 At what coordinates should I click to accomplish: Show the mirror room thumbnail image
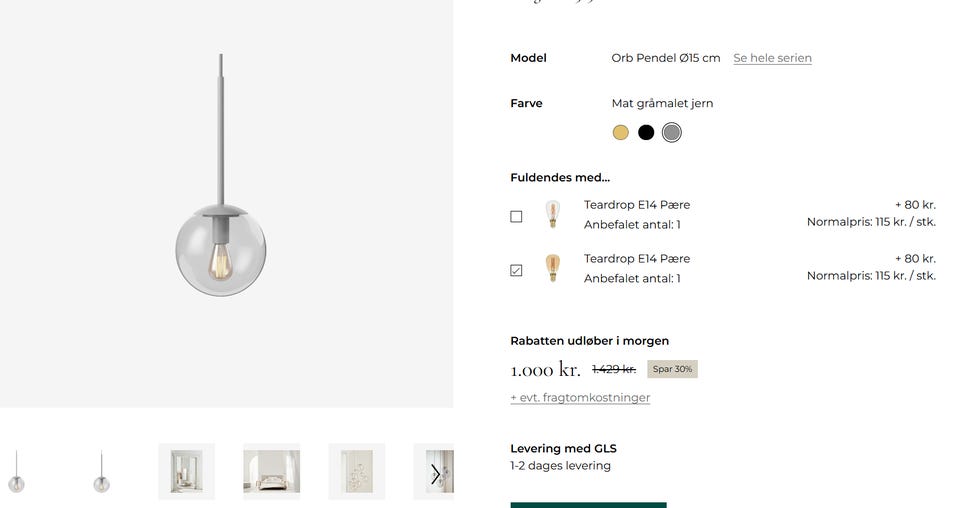point(186,471)
